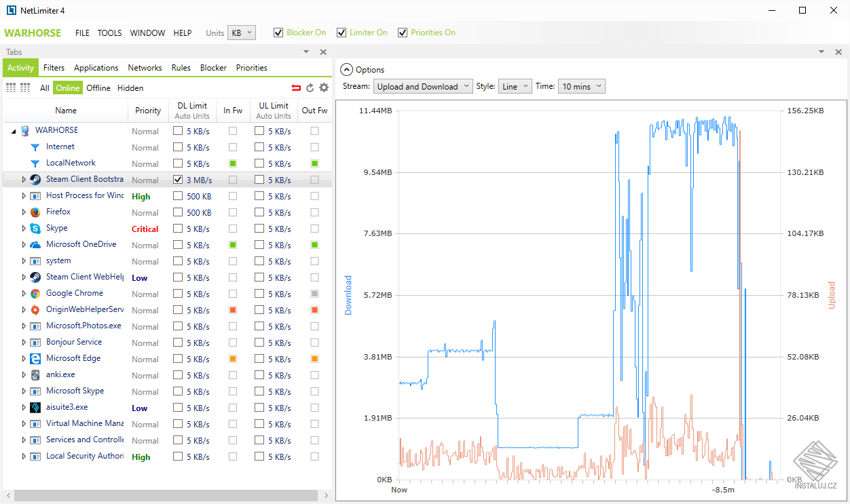Open activity list settings gear
This screenshot has height=504, width=850.
pyautogui.click(x=324, y=88)
